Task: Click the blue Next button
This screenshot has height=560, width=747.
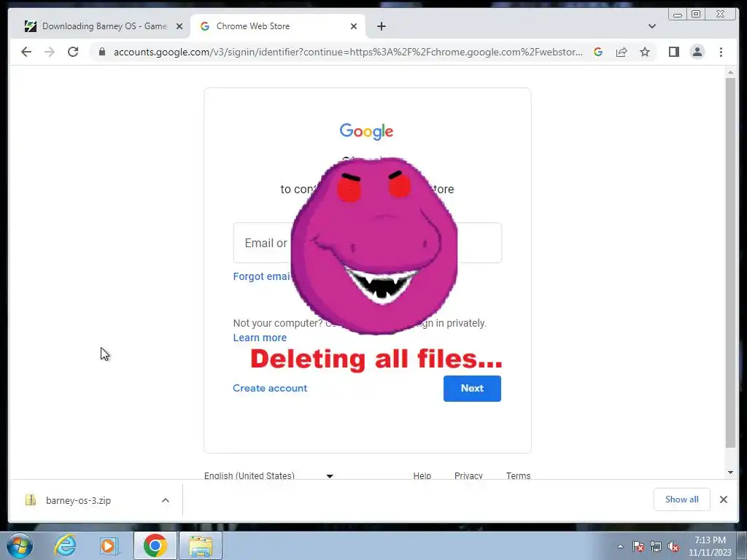Action: pos(472,388)
